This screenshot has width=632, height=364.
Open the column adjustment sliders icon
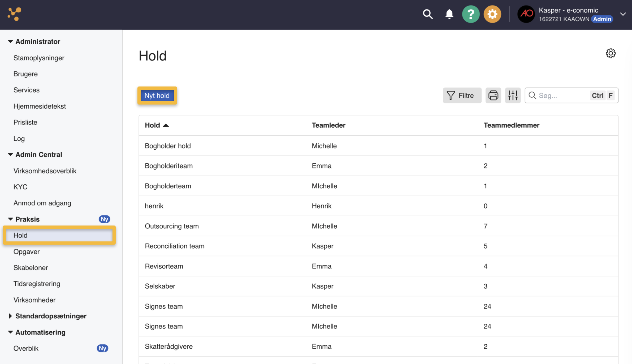coord(513,96)
